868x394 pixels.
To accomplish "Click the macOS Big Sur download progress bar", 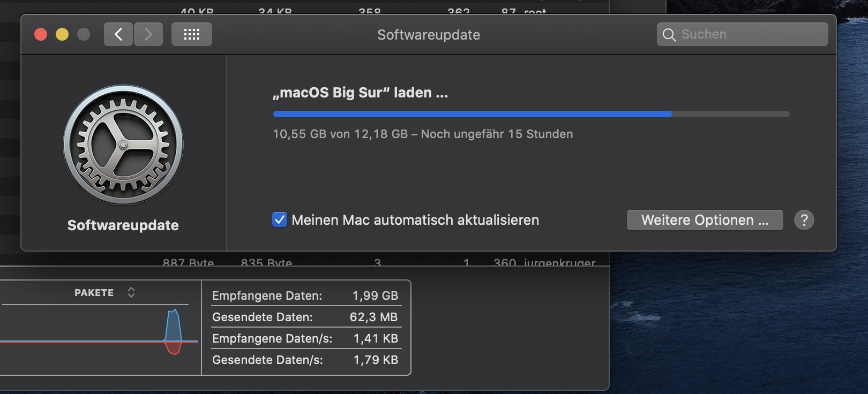I will [531, 114].
